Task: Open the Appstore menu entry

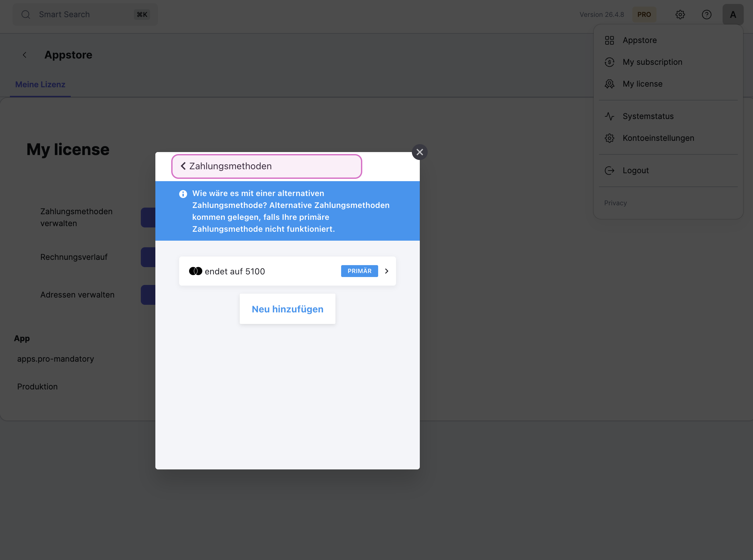Action: pyautogui.click(x=668, y=40)
